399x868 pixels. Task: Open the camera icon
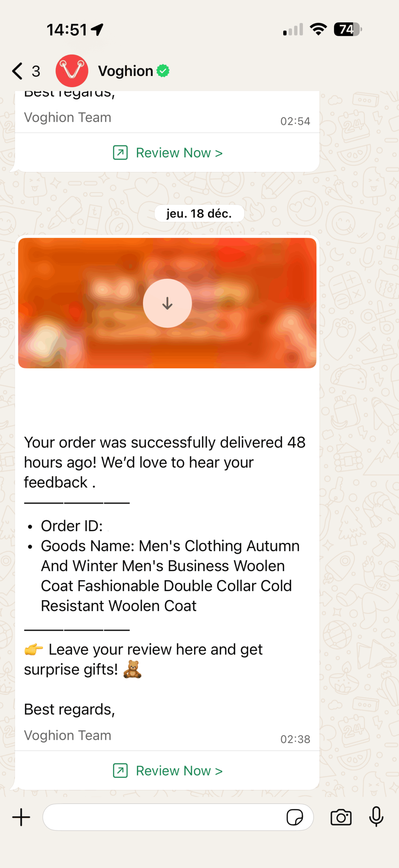pos(341,817)
